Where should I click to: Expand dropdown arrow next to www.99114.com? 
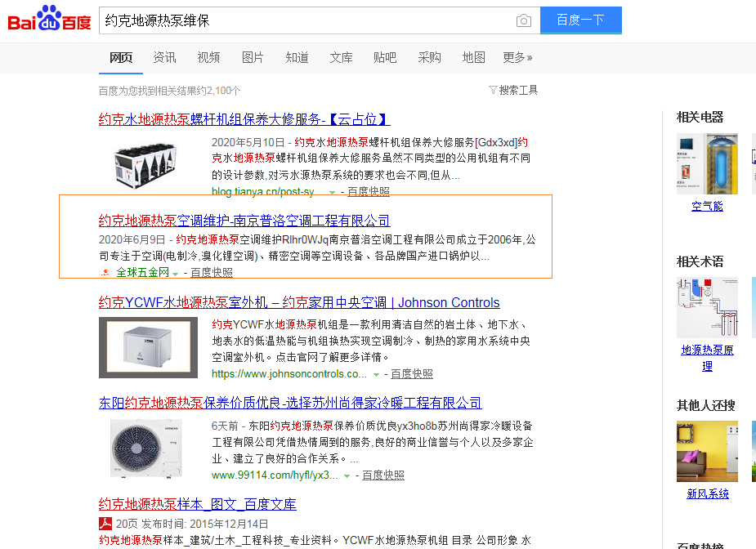click(347, 475)
